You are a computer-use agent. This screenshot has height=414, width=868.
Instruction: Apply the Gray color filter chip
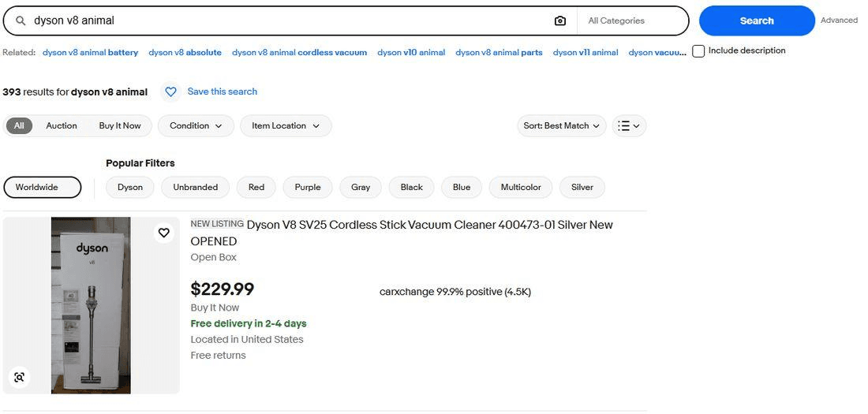[361, 188]
